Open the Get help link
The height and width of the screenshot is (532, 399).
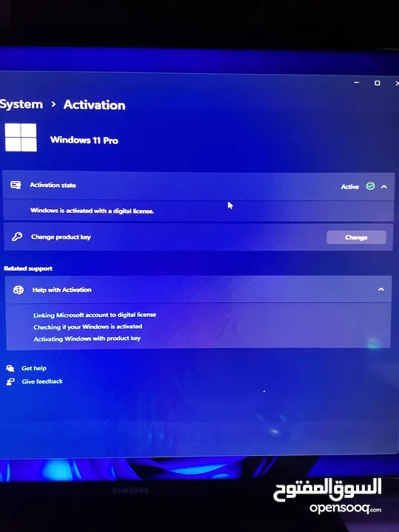tap(34, 368)
